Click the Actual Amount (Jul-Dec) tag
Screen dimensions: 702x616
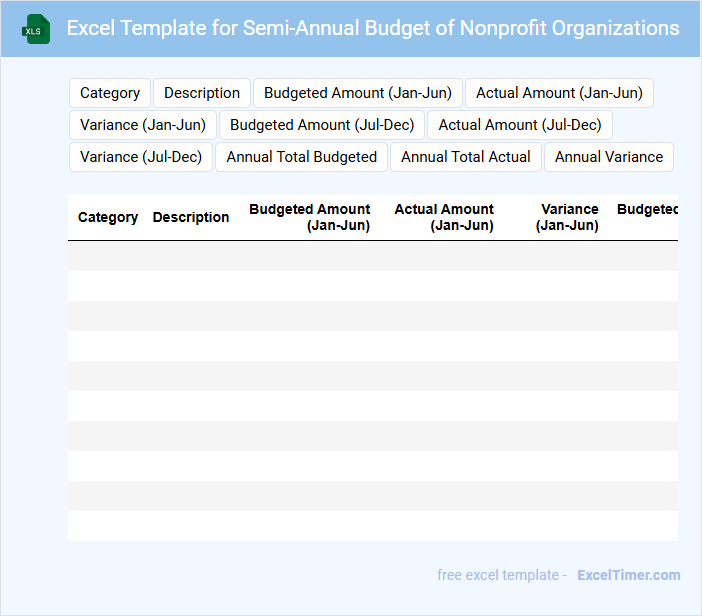[x=520, y=125]
